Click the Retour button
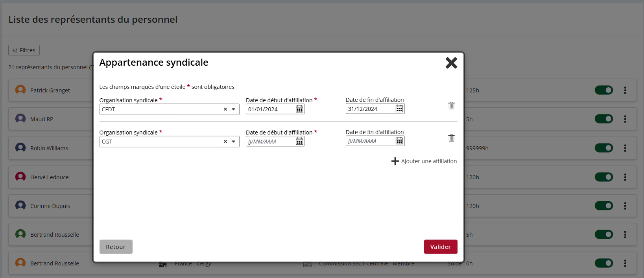 click(x=116, y=247)
